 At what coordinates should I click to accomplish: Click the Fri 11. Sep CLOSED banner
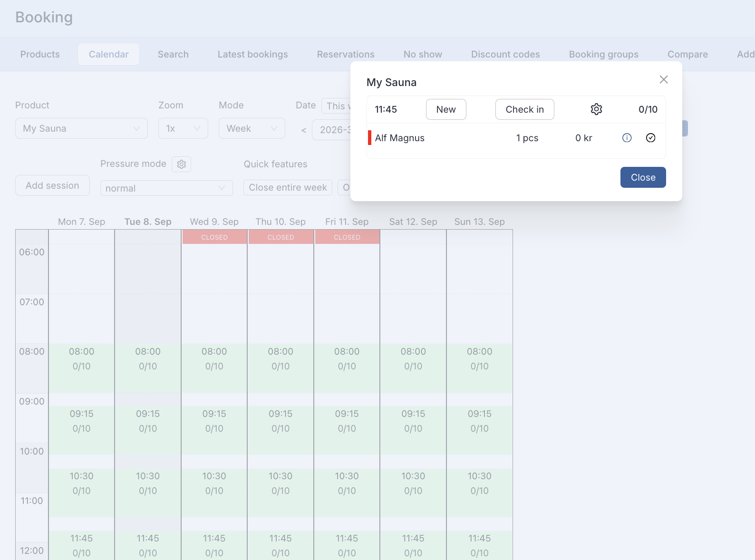[347, 237]
